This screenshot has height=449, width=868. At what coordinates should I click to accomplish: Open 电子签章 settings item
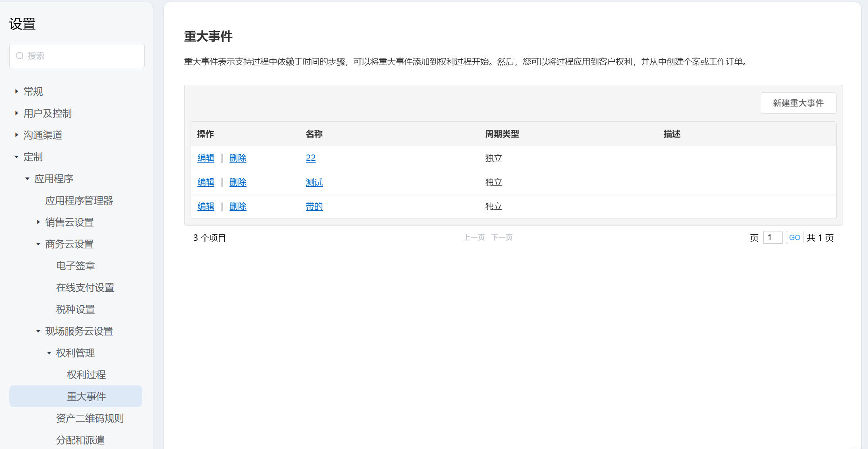coord(75,266)
